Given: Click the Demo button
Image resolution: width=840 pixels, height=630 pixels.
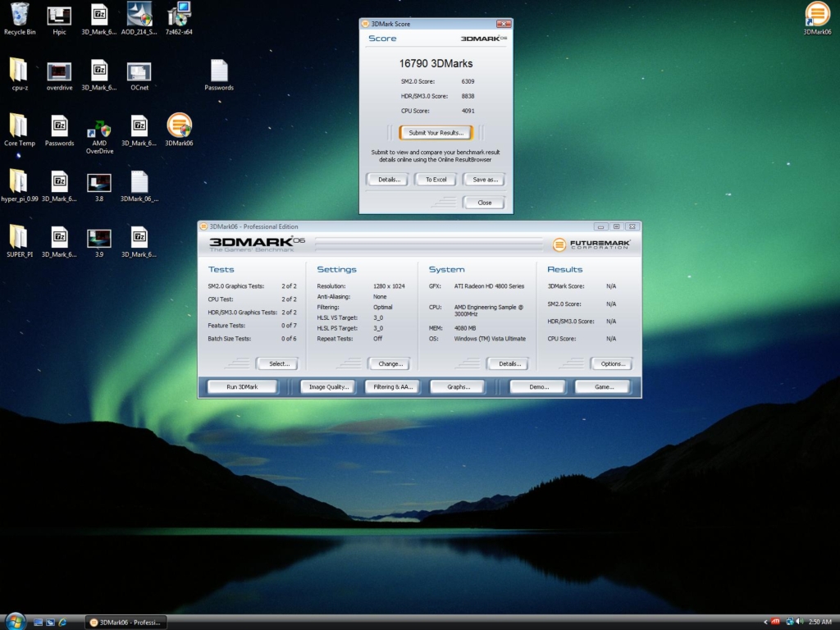Looking at the screenshot, I should pos(538,387).
